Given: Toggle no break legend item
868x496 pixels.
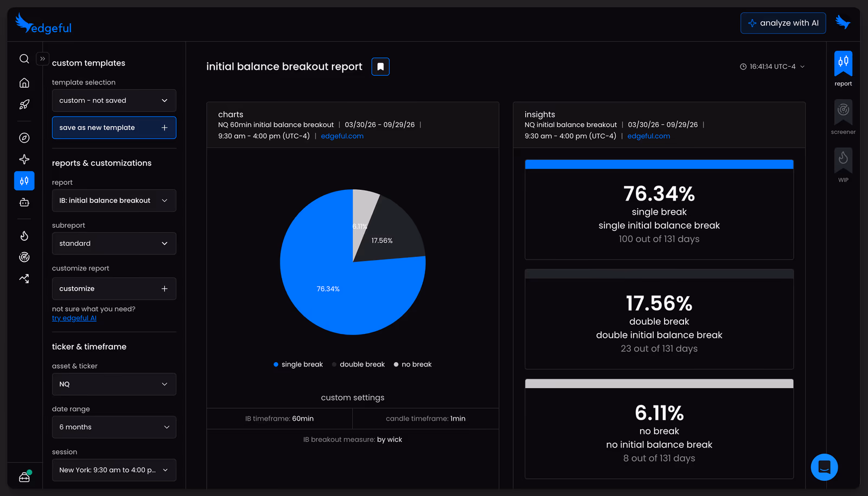Looking at the screenshot, I should pos(413,364).
